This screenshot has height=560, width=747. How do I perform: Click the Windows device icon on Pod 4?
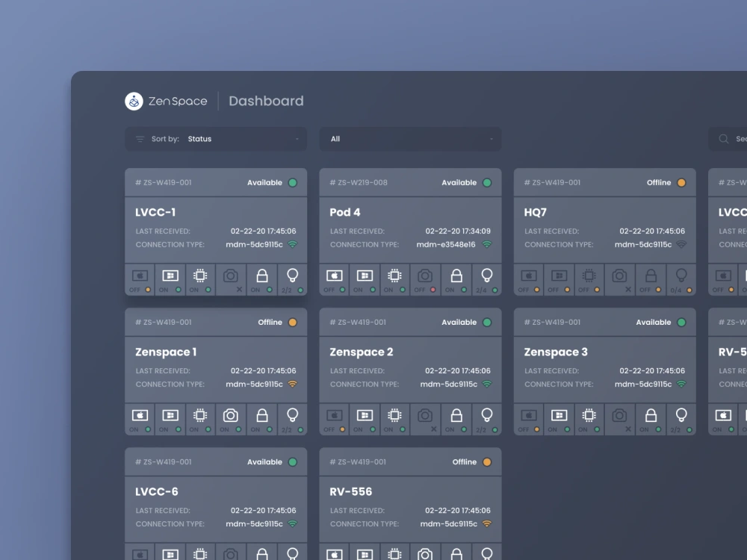click(x=365, y=275)
